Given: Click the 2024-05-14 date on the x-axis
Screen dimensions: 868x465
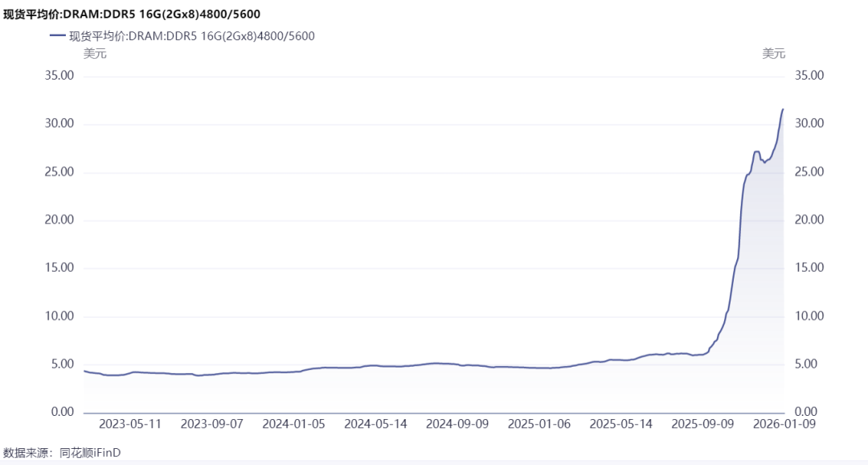Looking at the screenshot, I should coord(375,424).
